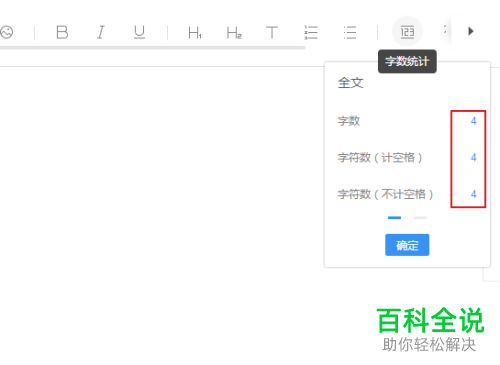Open the word count (123) tool
Screen dimensions: 500x365
407,31
